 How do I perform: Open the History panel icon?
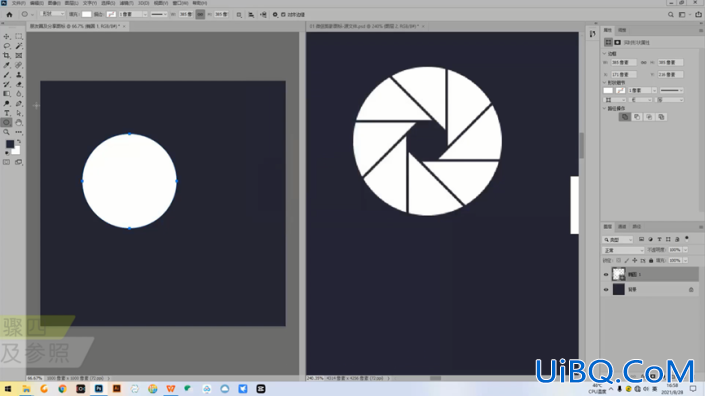tap(593, 34)
